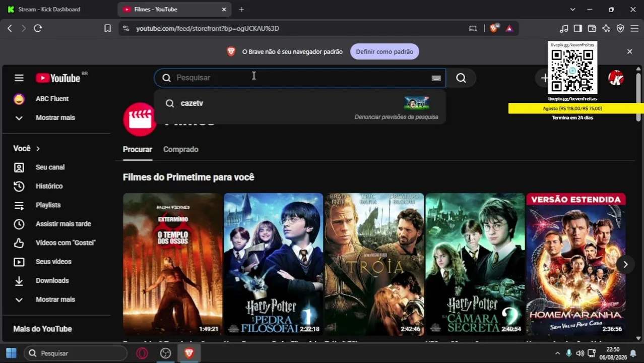The width and height of the screenshot is (644, 363).
Task: Select the Filmes - YouTube browser tab
Action: point(174,9)
